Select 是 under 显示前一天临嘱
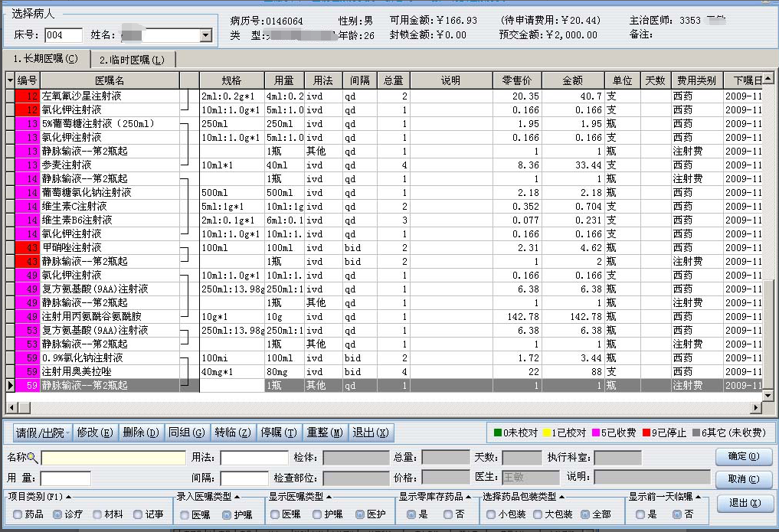This screenshot has width=779, height=532. tap(640, 514)
